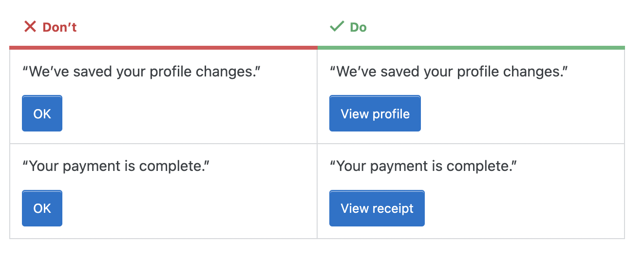Click the red X icon beside Don't
This screenshot has height=262, width=644.
(30, 27)
